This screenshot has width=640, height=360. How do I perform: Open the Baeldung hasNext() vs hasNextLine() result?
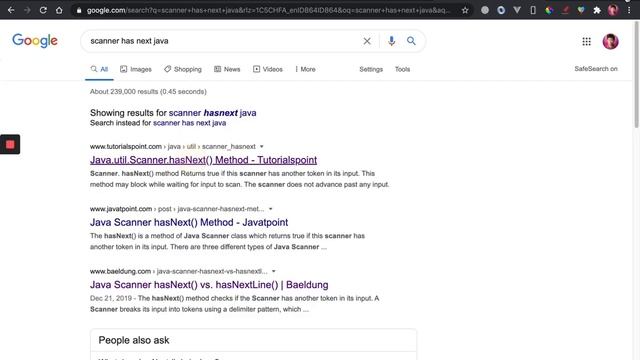pyautogui.click(x=209, y=285)
